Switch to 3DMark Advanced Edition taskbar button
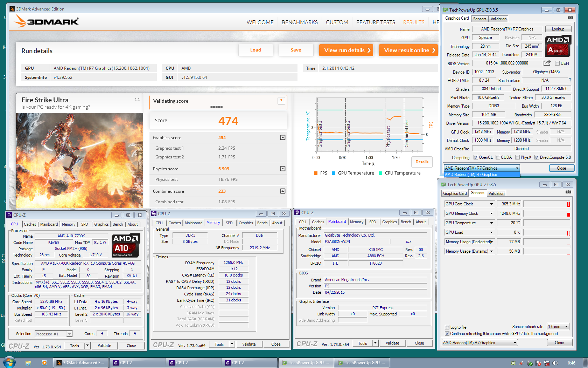Image resolution: width=588 pixels, height=368 pixels. click(81, 363)
